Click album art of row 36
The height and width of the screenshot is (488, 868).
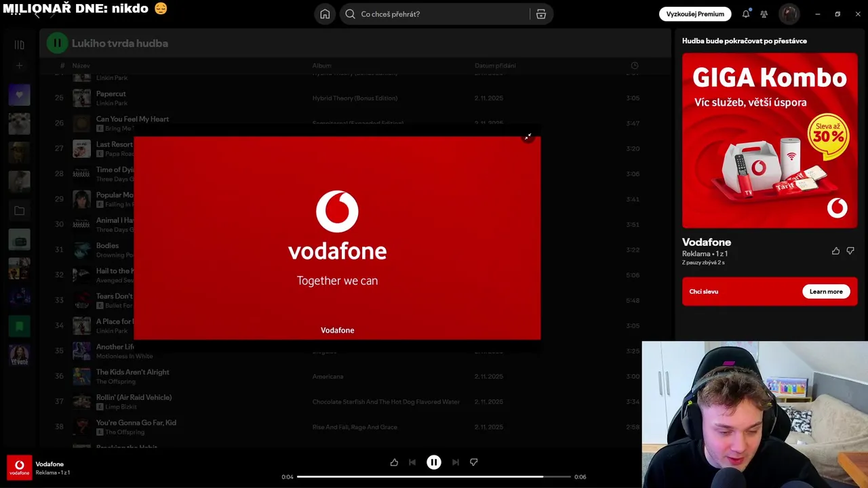click(81, 376)
